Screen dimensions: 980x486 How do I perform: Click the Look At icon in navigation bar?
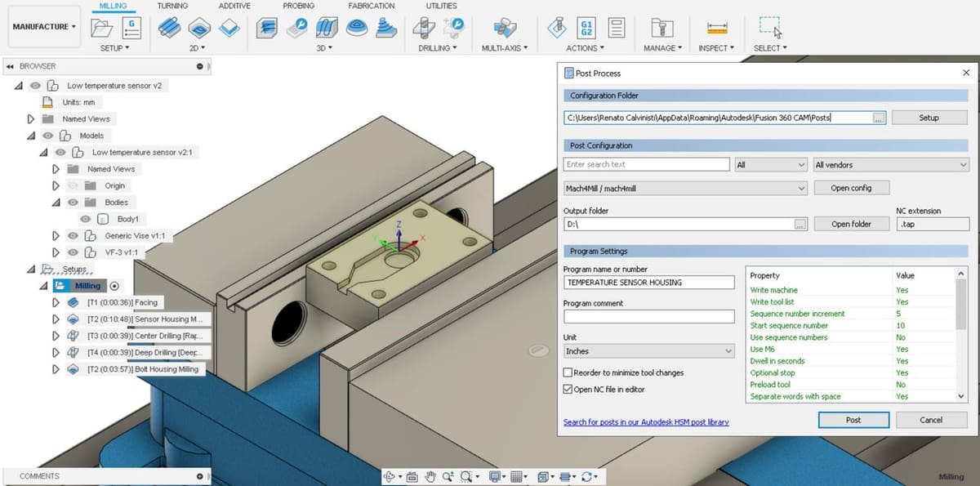(x=412, y=476)
